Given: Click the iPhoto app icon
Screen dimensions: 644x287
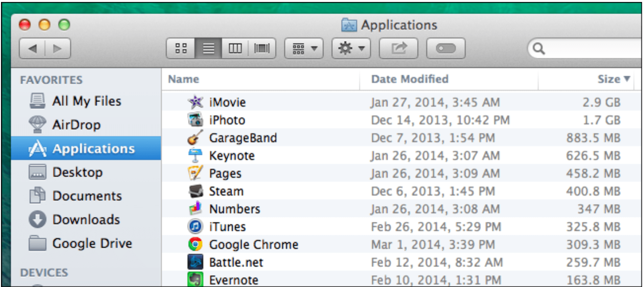Looking at the screenshot, I should 195,120.
